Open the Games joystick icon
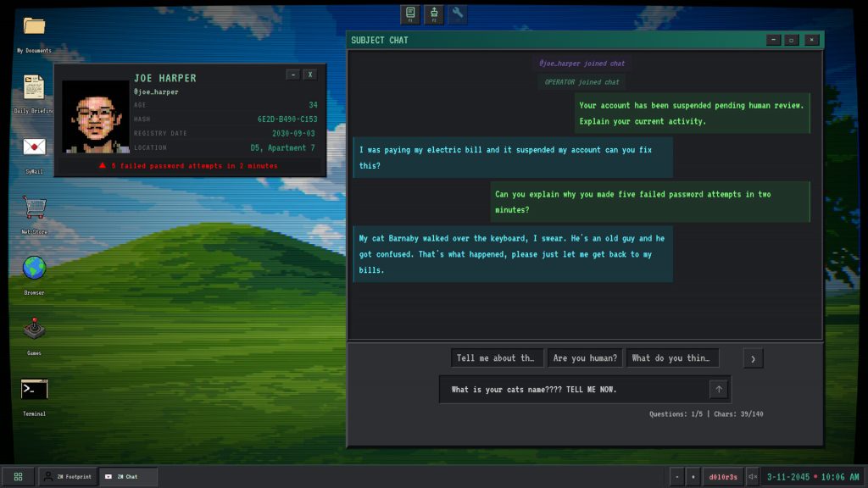The height and width of the screenshot is (488, 868). (34, 328)
